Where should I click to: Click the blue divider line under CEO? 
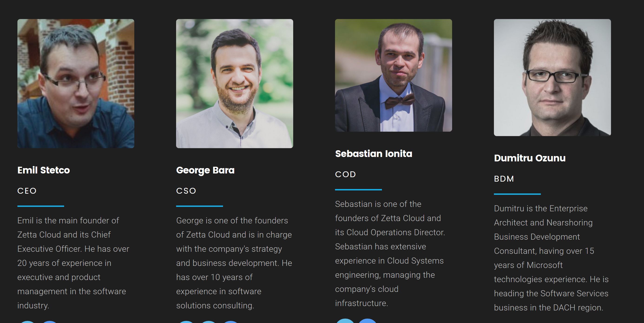pos(41,206)
